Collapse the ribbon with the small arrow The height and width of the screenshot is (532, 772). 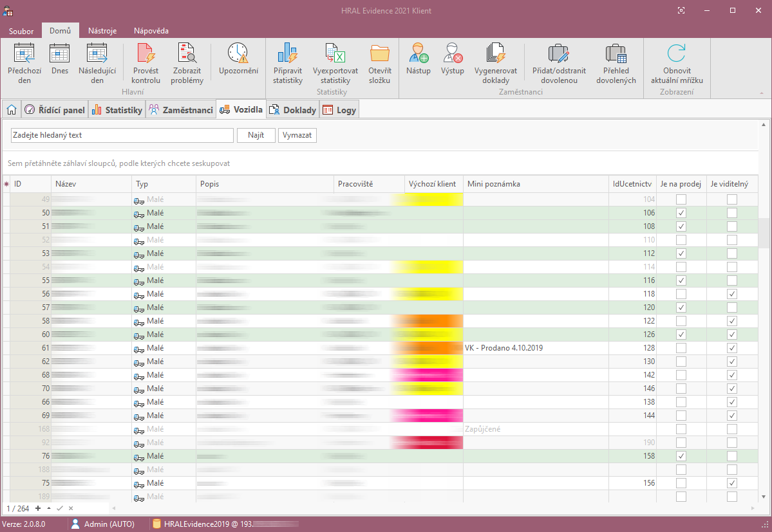click(x=762, y=93)
